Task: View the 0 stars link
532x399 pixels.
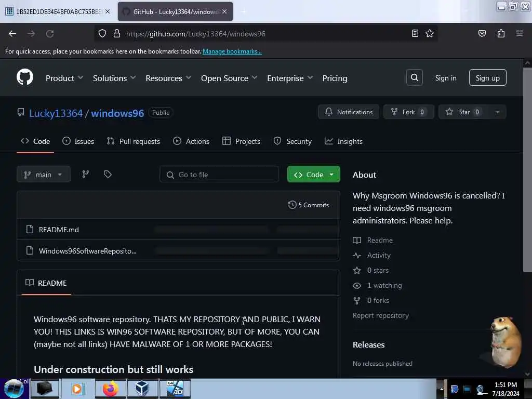Action: coord(378,270)
